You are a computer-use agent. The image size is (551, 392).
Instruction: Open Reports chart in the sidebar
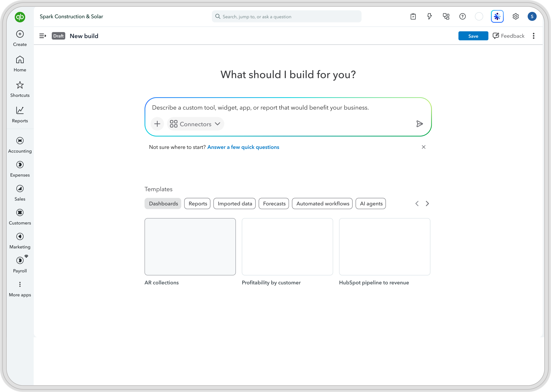pyautogui.click(x=20, y=114)
